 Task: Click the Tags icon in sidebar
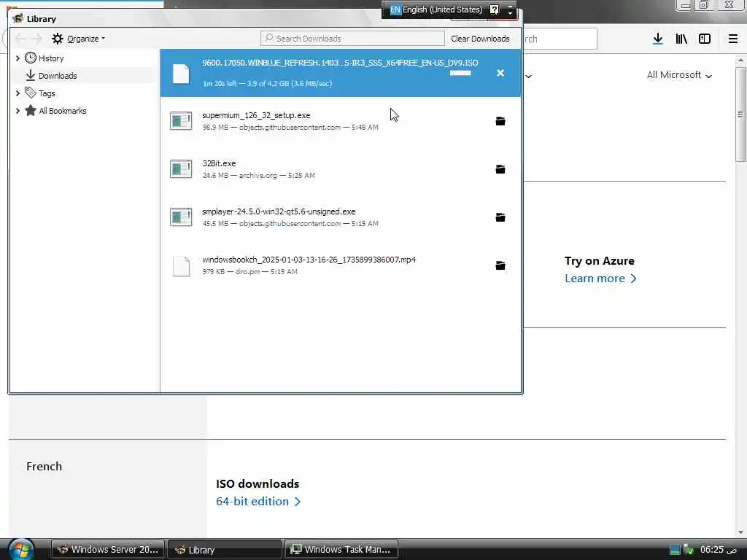tap(31, 93)
